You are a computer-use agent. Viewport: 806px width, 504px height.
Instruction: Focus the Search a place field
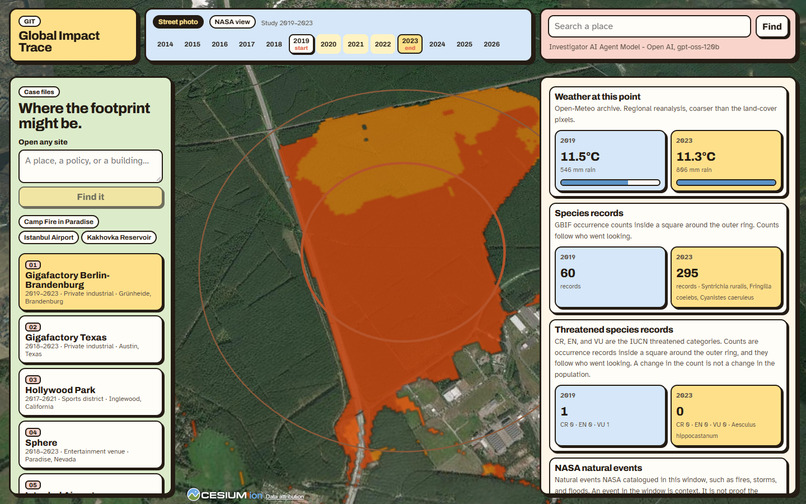pos(649,26)
